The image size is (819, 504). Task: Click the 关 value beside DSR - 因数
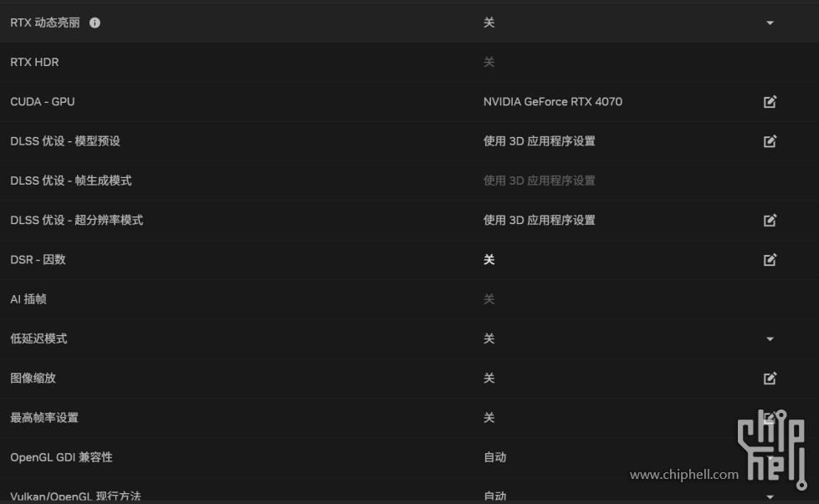(x=489, y=259)
